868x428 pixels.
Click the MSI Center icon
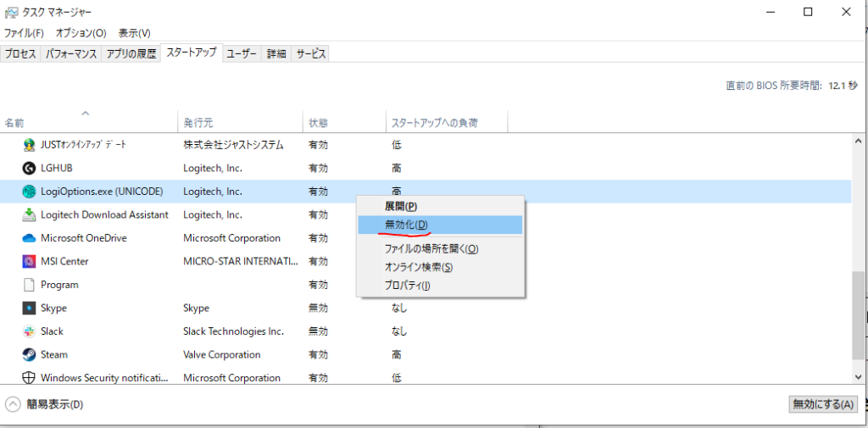[x=28, y=261]
